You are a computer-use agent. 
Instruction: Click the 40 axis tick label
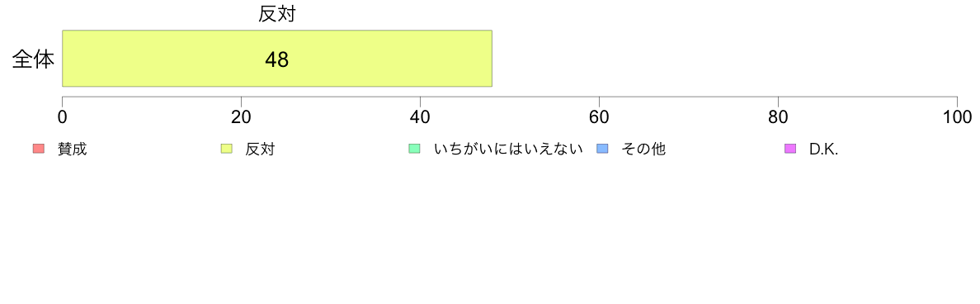(420, 117)
